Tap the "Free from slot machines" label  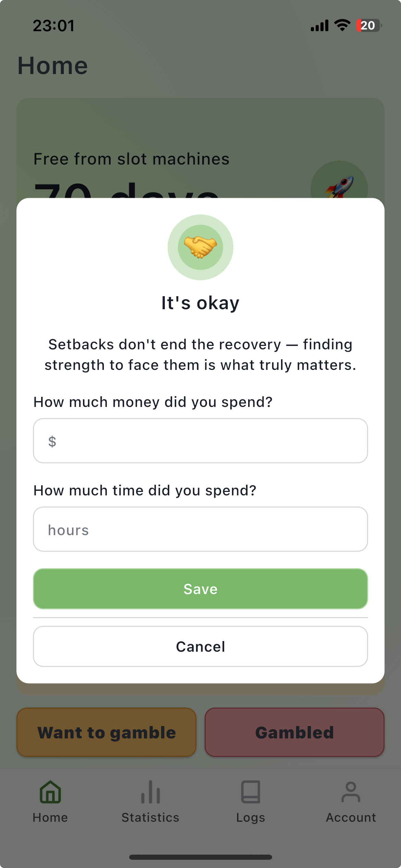coord(131,159)
